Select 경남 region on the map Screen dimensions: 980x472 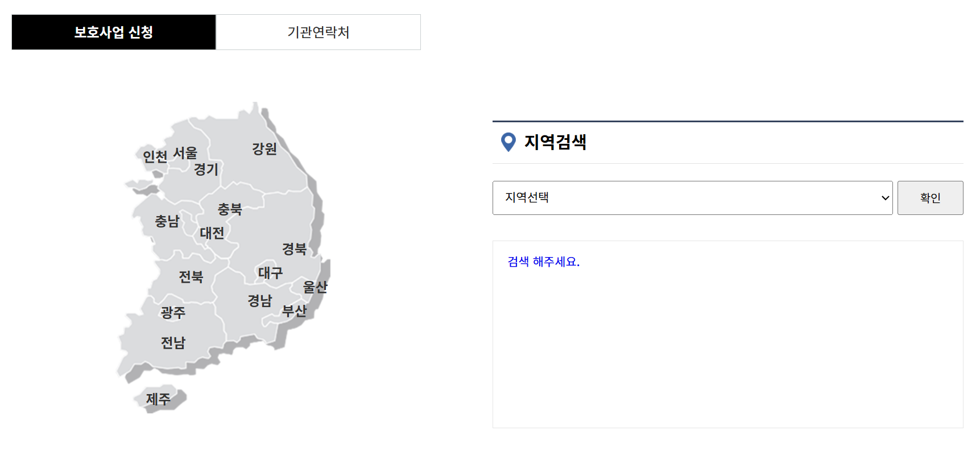pos(260,301)
